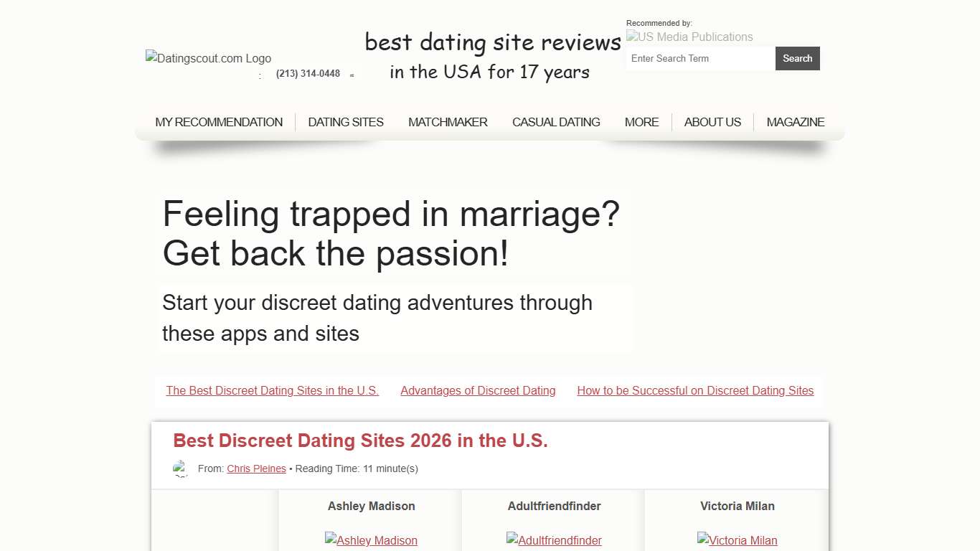Follow The Best Discreet Dating Sites link
Viewport: 980px width, 551px height.
coord(272,390)
